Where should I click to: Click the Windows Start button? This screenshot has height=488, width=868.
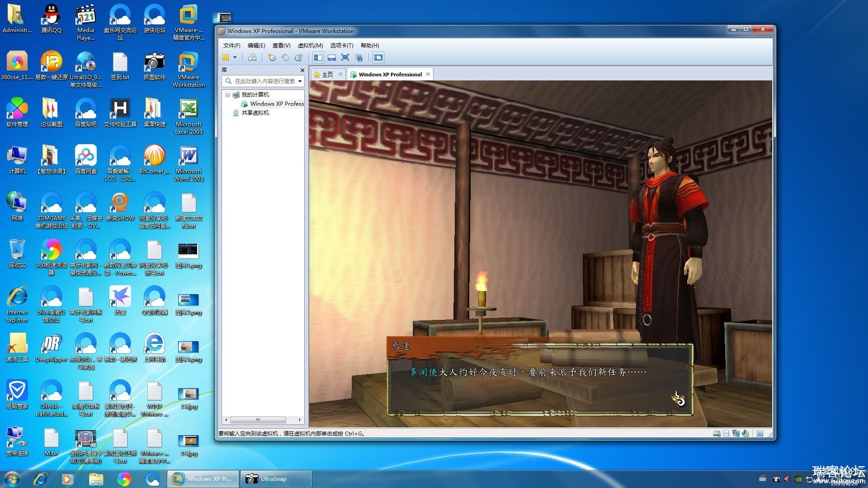tap(12, 479)
